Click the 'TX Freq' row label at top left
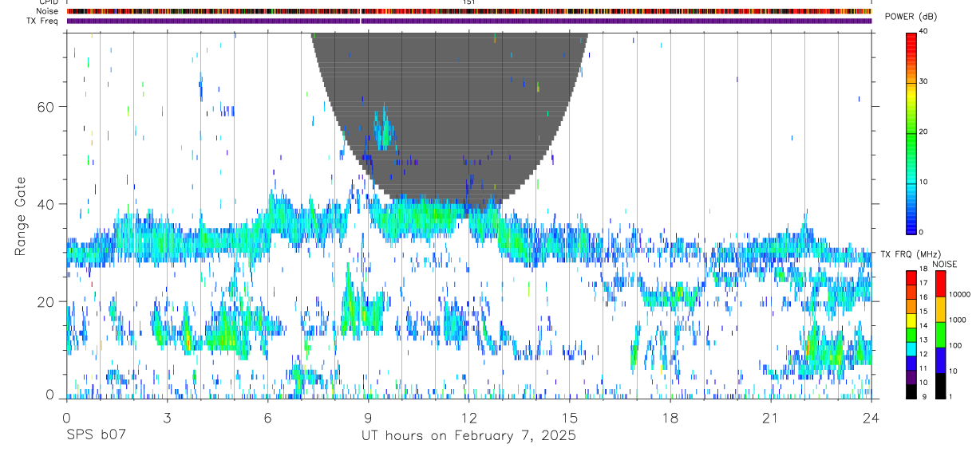This screenshot has width=980, height=452. [x=43, y=21]
